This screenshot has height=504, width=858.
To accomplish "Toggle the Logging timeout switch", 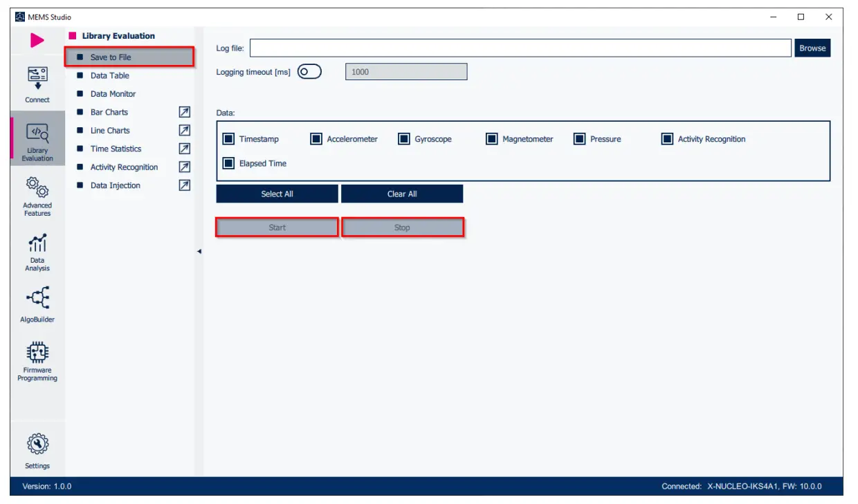I will pyautogui.click(x=309, y=72).
